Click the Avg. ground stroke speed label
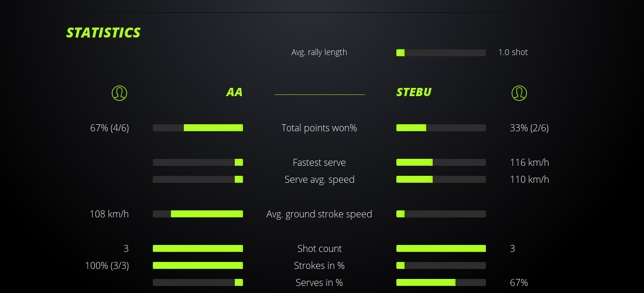 tap(319, 214)
